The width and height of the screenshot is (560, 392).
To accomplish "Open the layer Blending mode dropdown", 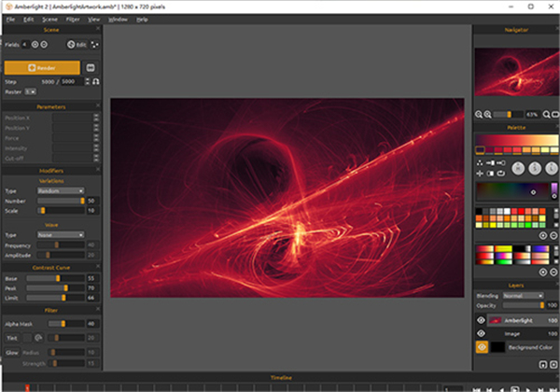I will [524, 295].
